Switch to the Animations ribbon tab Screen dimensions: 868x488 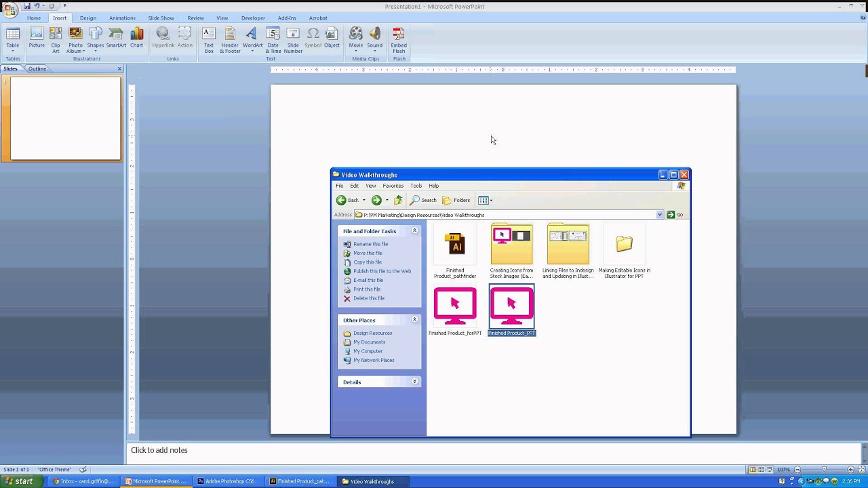123,18
